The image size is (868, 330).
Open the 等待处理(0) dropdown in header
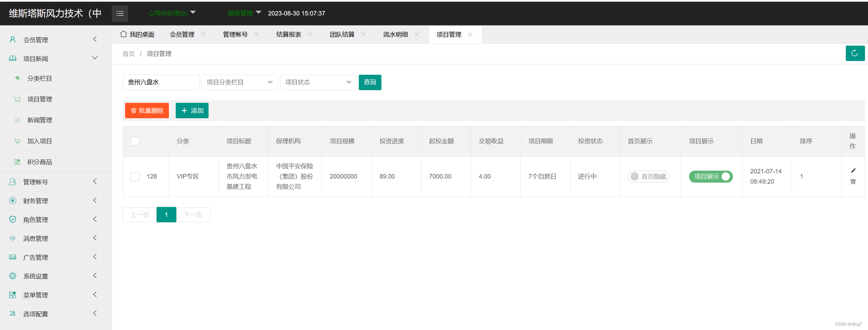point(172,13)
